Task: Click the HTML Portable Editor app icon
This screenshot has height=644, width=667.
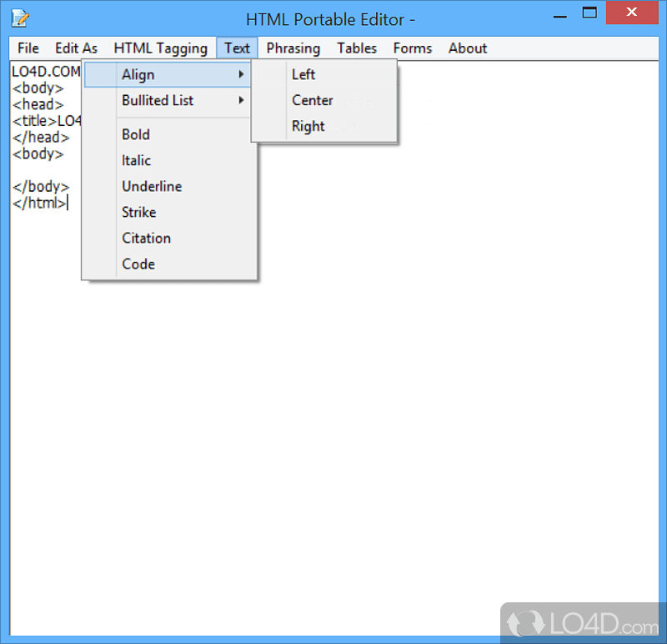Action: 20,18
